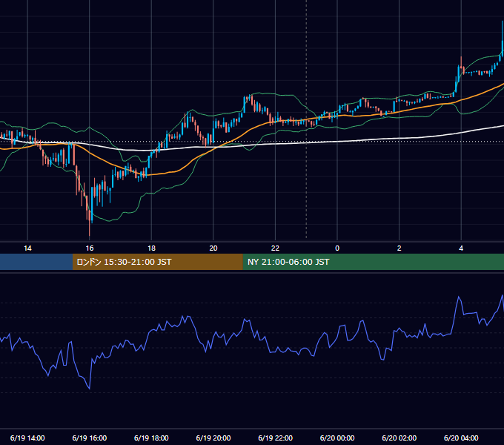The height and width of the screenshot is (445, 504).
Task: Click the 2 hour axis label
Action: click(399, 248)
